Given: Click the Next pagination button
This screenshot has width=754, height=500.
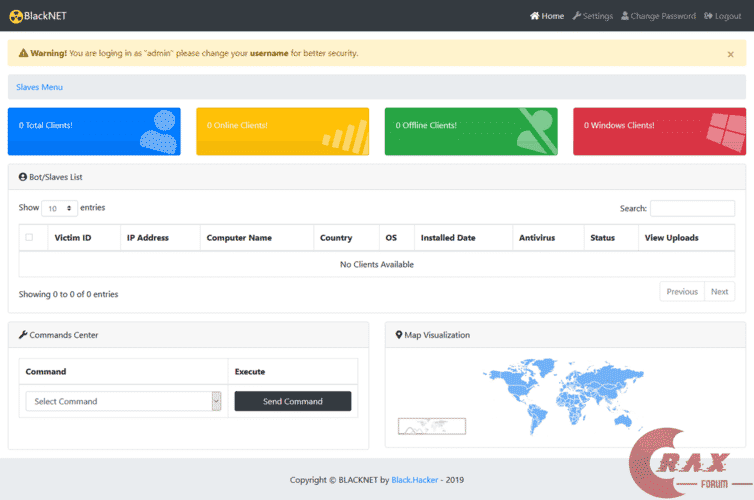Looking at the screenshot, I should coord(718,292).
